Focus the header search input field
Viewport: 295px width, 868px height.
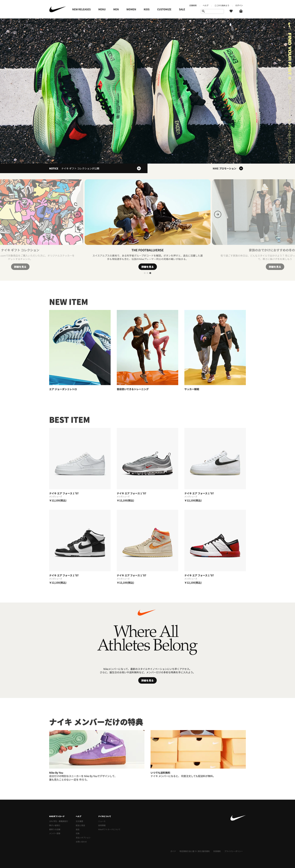pyautogui.click(x=212, y=11)
